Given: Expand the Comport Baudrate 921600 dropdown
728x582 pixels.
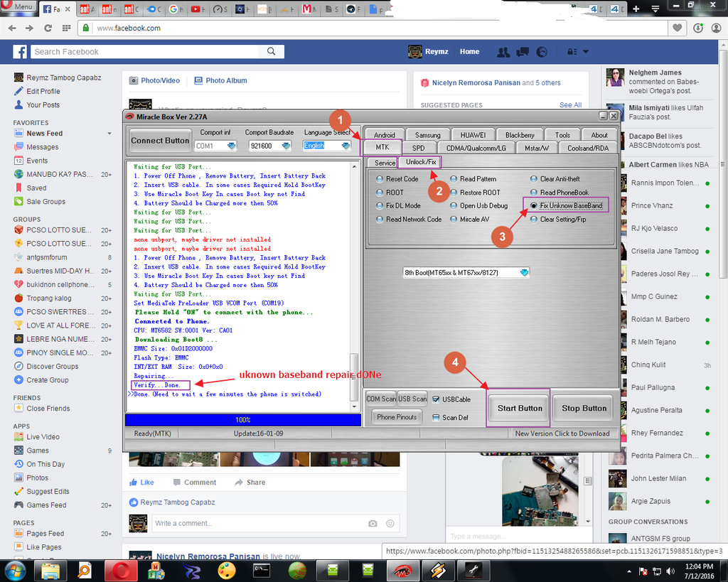Looking at the screenshot, I should (269, 146).
